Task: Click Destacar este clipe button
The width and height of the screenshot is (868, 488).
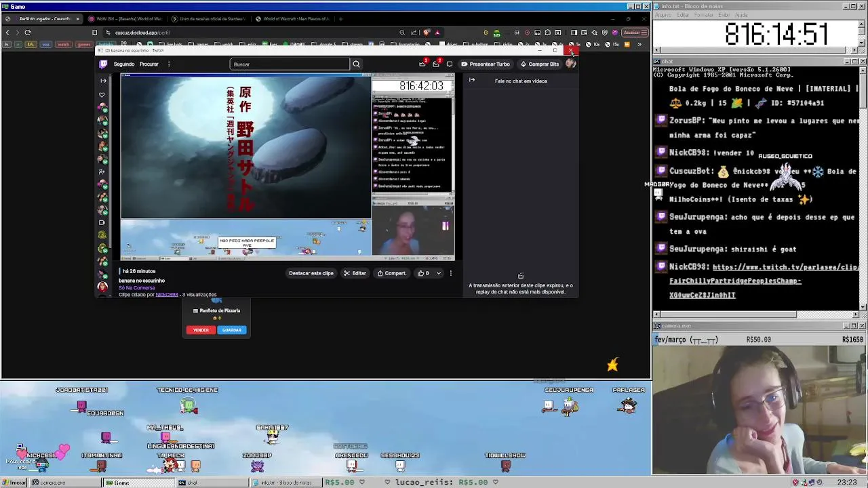Action: pos(311,273)
